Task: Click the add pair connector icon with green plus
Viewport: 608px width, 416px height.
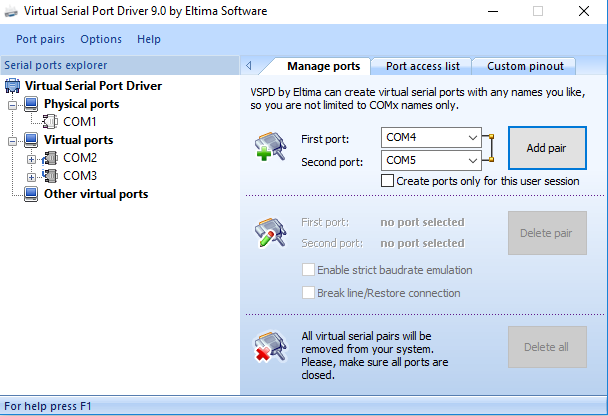Action: 271,147
